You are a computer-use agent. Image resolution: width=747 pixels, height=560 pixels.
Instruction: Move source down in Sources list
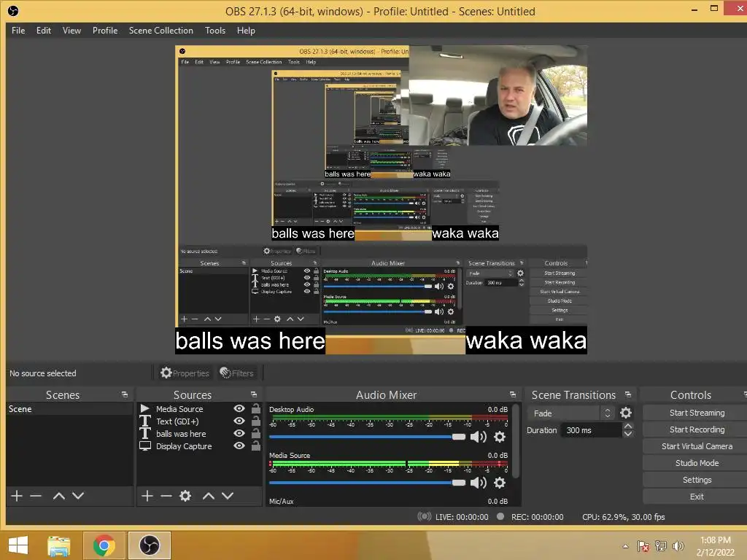228,496
